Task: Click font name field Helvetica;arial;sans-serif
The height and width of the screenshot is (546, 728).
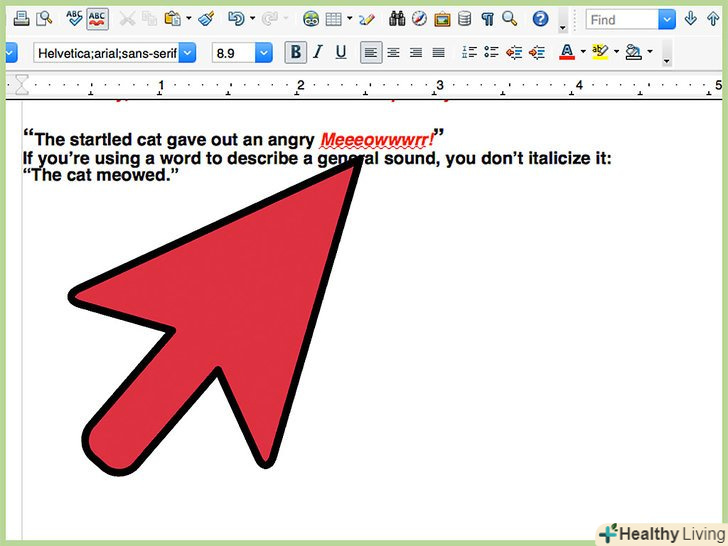Action: (106, 53)
